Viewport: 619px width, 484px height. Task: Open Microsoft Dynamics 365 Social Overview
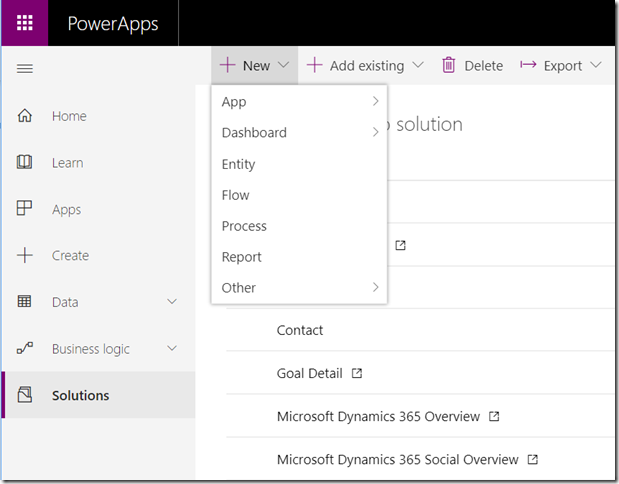click(x=397, y=460)
